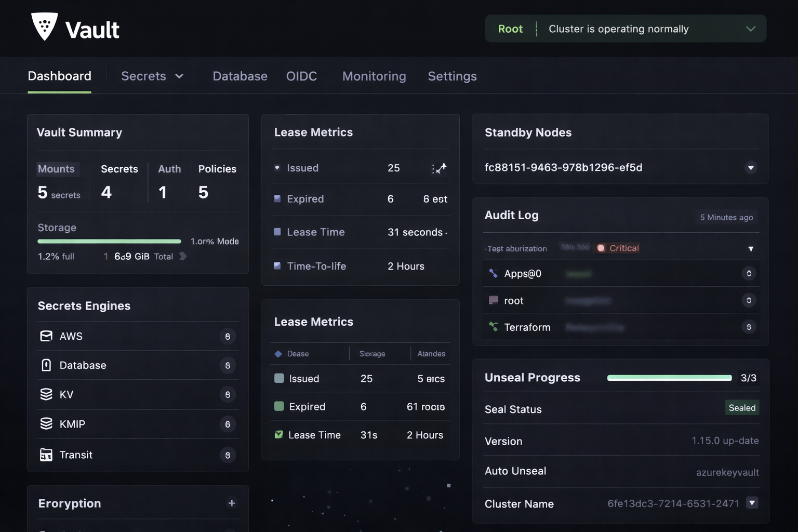Image resolution: width=798 pixels, height=532 pixels.
Task: Click the 6fe13dc3-7214-6531-2471 cluster name
Action: click(673, 503)
